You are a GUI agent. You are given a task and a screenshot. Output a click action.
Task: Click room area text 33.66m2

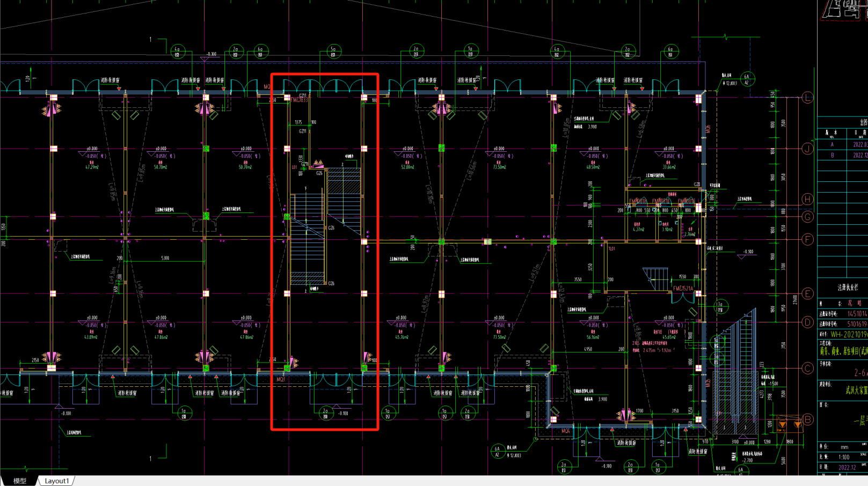click(x=669, y=167)
